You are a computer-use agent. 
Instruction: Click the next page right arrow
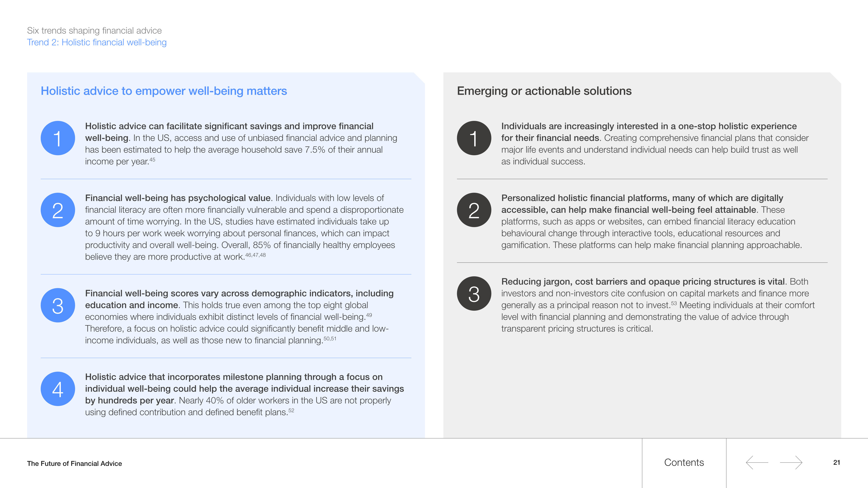point(791,462)
